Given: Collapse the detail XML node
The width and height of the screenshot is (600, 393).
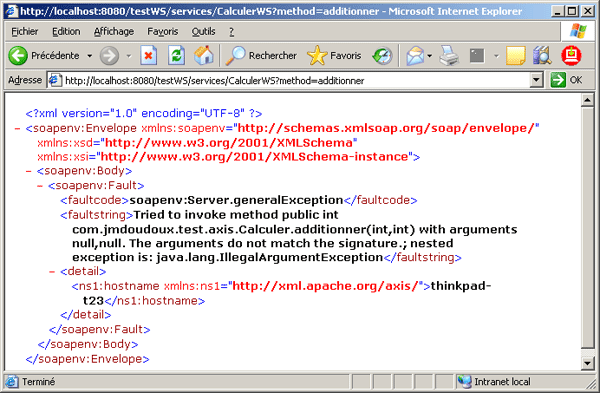Looking at the screenshot, I should (x=52, y=272).
